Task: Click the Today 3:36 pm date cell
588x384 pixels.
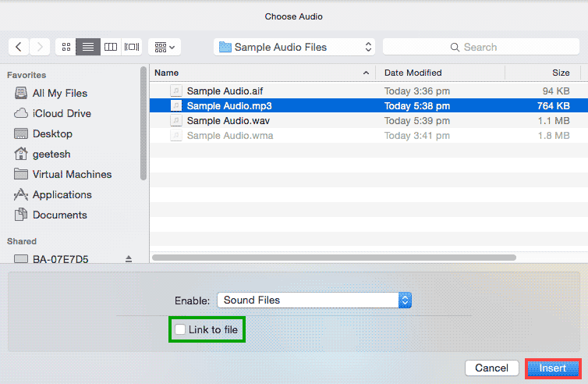Action: 417,91
